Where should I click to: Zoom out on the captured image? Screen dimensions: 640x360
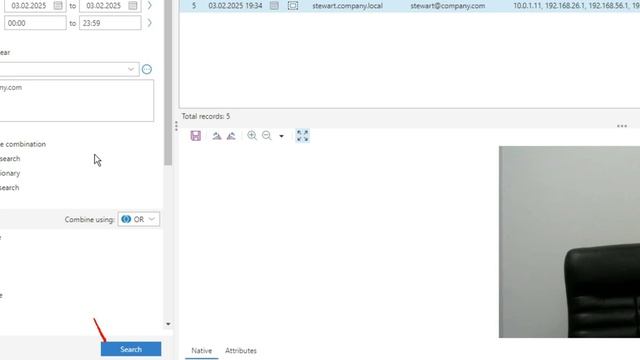pos(267,136)
